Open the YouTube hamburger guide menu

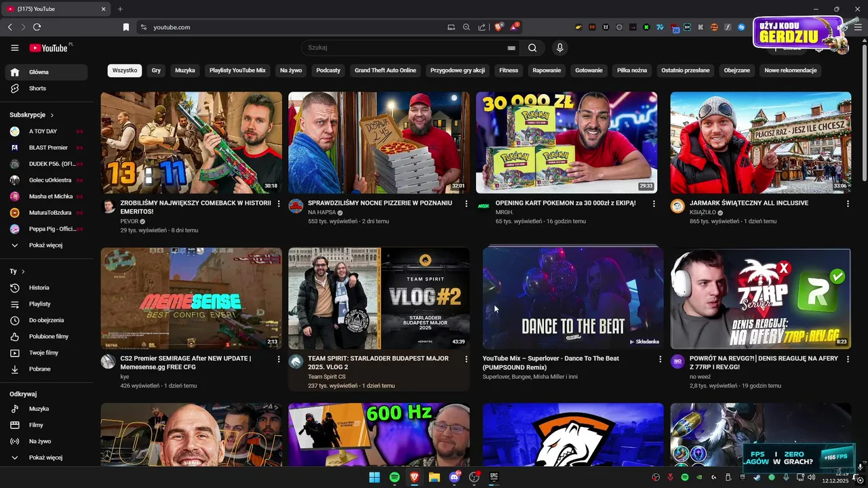15,47
